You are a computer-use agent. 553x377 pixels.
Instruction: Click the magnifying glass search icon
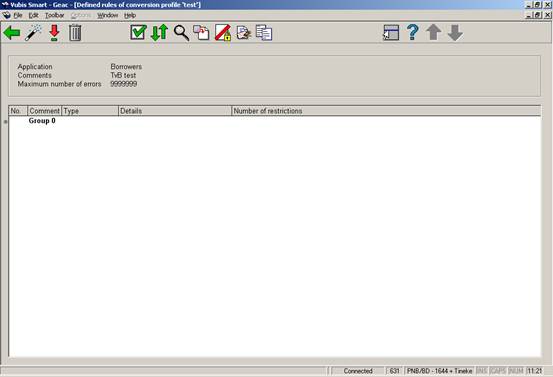(x=181, y=33)
